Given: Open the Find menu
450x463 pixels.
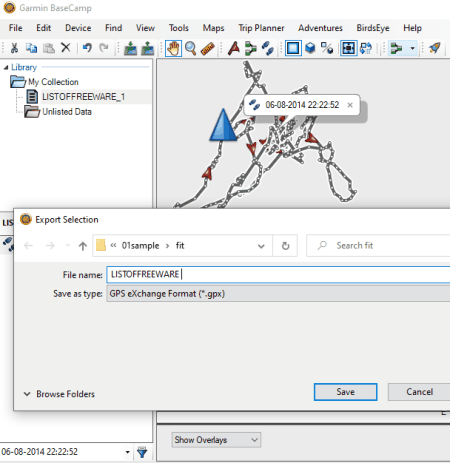Looking at the screenshot, I should pos(113,28).
